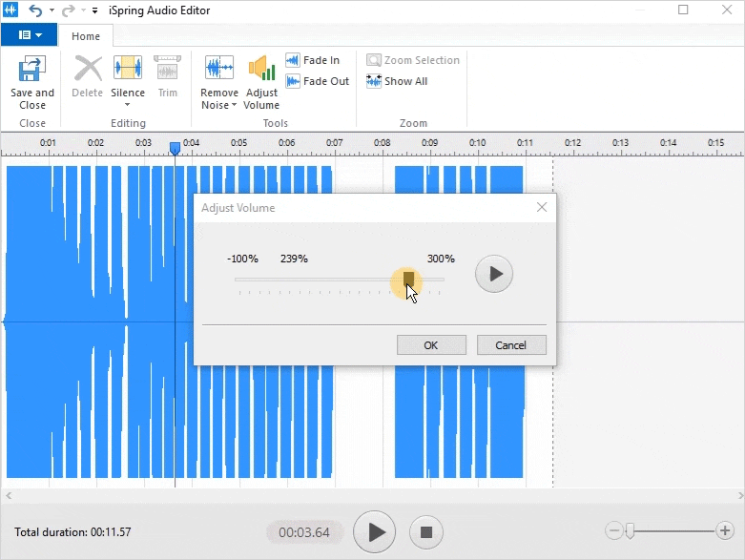Confirm volume change with OK
745x560 pixels.
(x=431, y=344)
